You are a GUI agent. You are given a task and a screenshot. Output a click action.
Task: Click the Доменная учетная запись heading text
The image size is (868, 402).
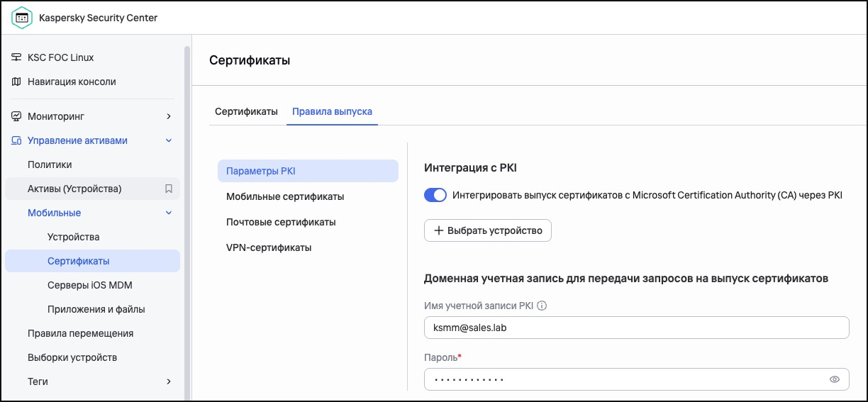pos(626,279)
